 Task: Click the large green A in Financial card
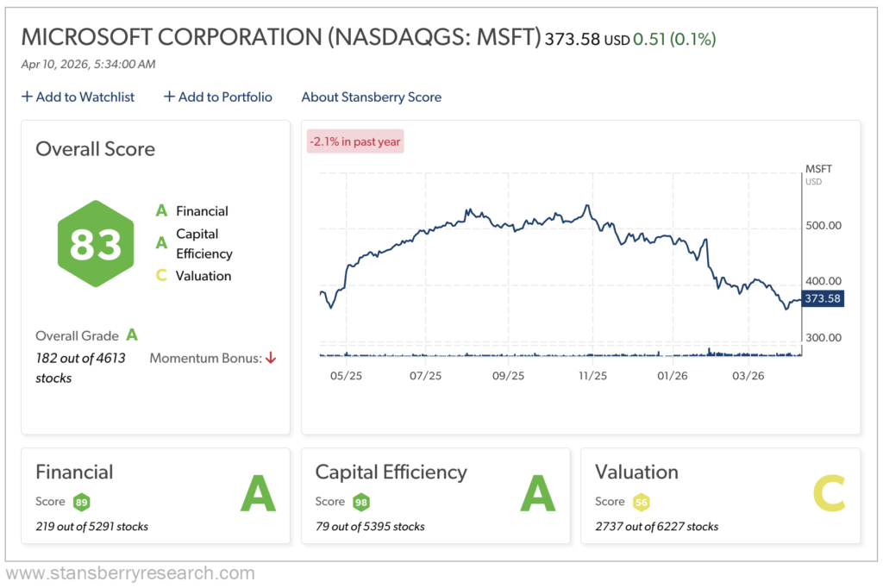pyautogui.click(x=257, y=494)
